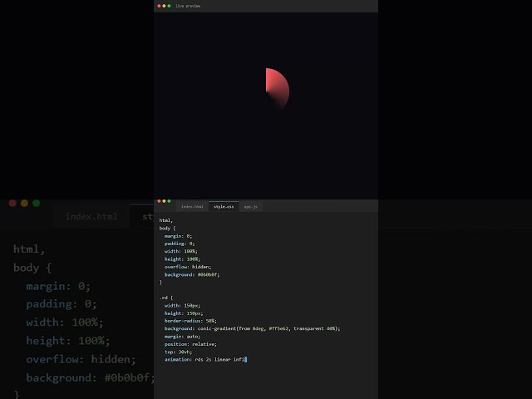This screenshot has width=532, height=399.
Task: Click the 'position: relative;' line
Action: (190, 344)
